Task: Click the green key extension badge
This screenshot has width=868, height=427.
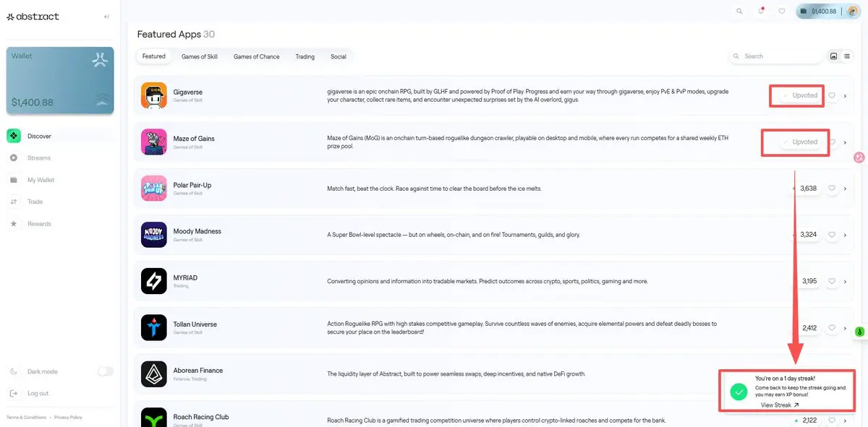Action: point(859,332)
